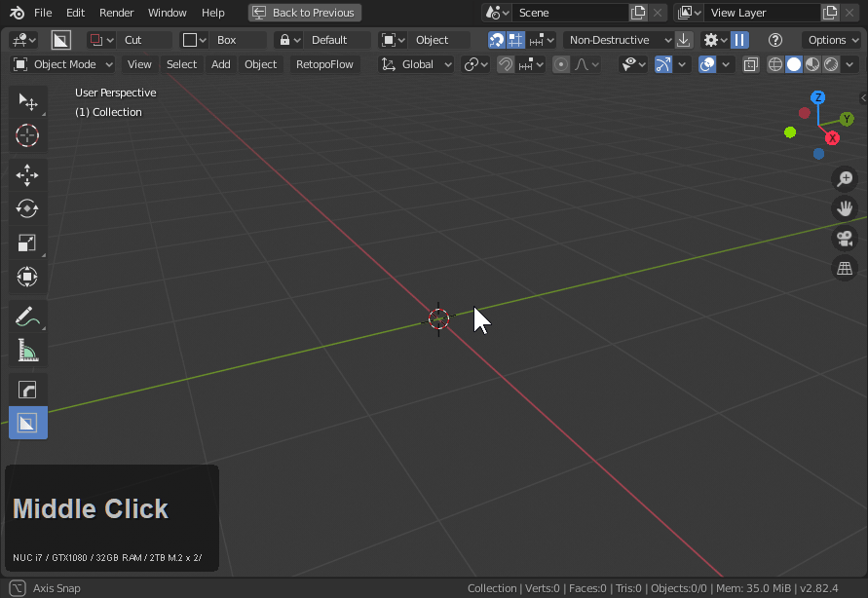Select the Measure tool
The image size is (868, 598).
(x=27, y=351)
